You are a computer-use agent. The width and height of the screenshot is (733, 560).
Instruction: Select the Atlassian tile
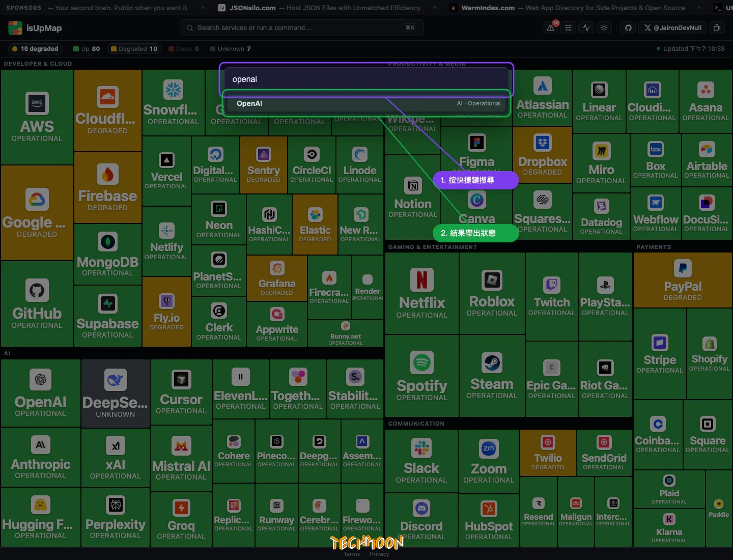pos(543,98)
